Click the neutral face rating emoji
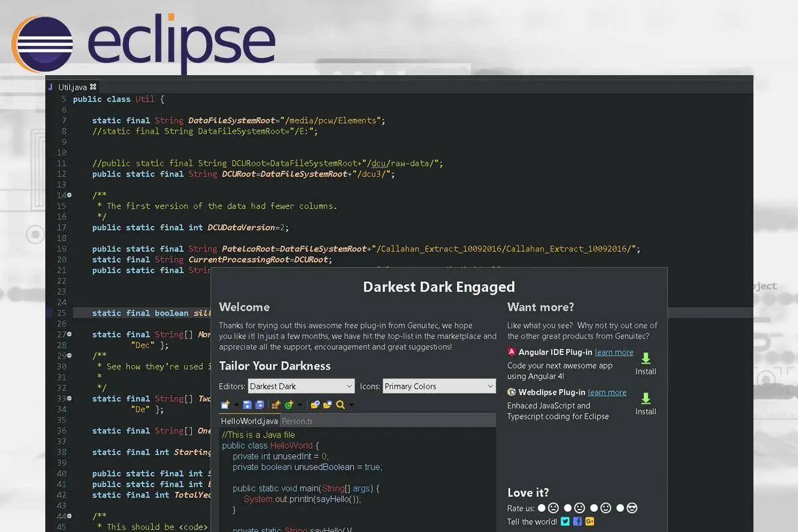798x532 pixels. click(x=579, y=508)
